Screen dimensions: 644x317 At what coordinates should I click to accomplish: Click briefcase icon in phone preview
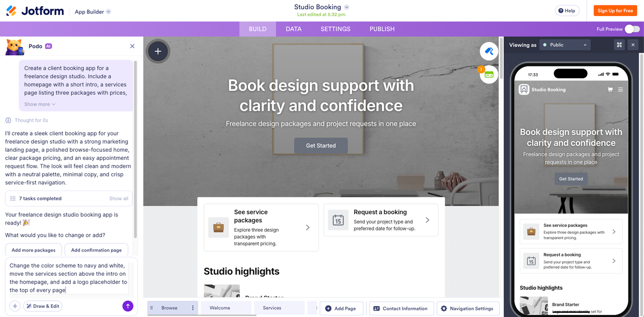coord(531,232)
